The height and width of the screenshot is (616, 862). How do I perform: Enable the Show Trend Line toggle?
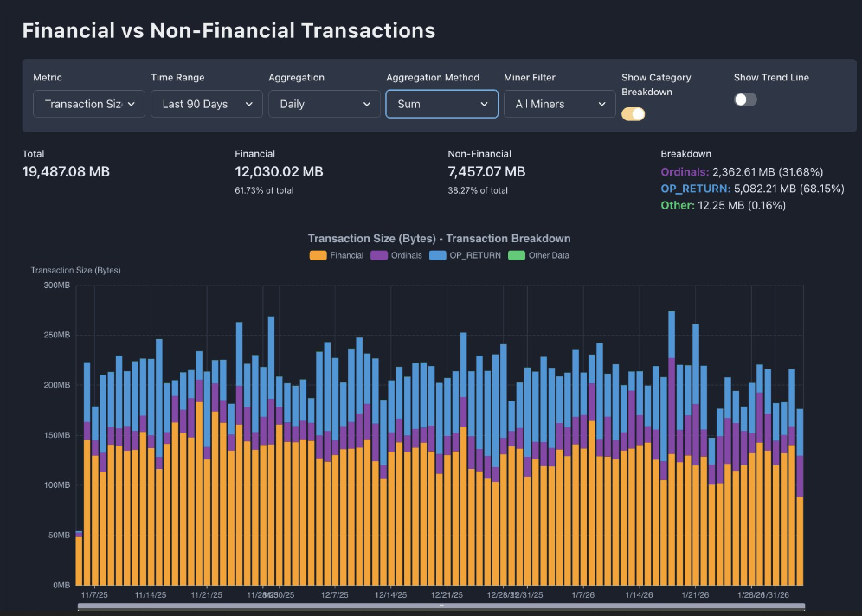(x=745, y=99)
